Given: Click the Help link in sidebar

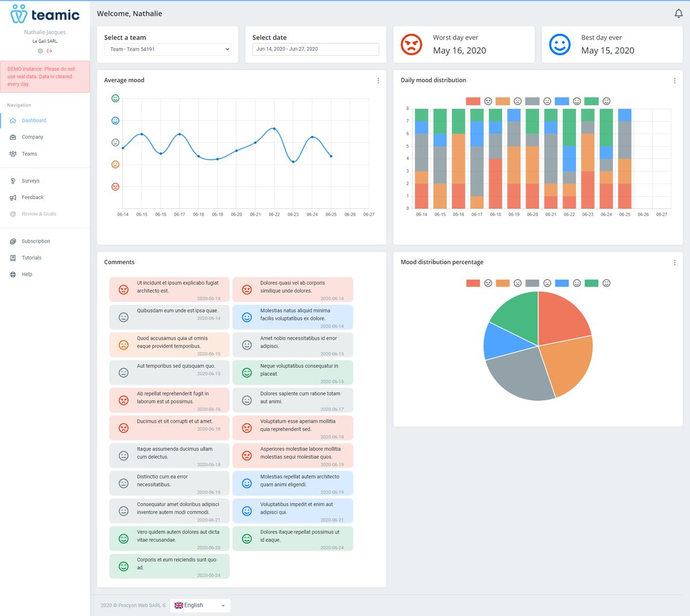Looking at the screenshot, I should tap(27, 274).
